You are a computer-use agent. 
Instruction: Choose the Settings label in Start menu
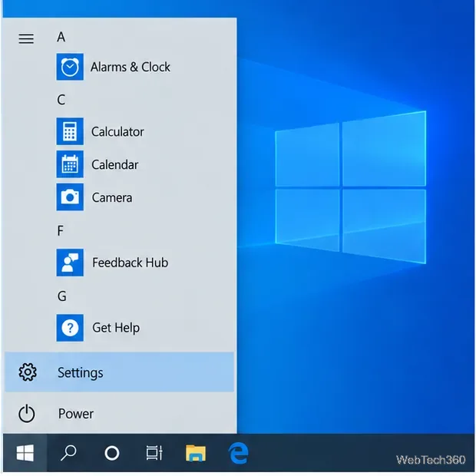pyautogui.click(x=81, y=372)
